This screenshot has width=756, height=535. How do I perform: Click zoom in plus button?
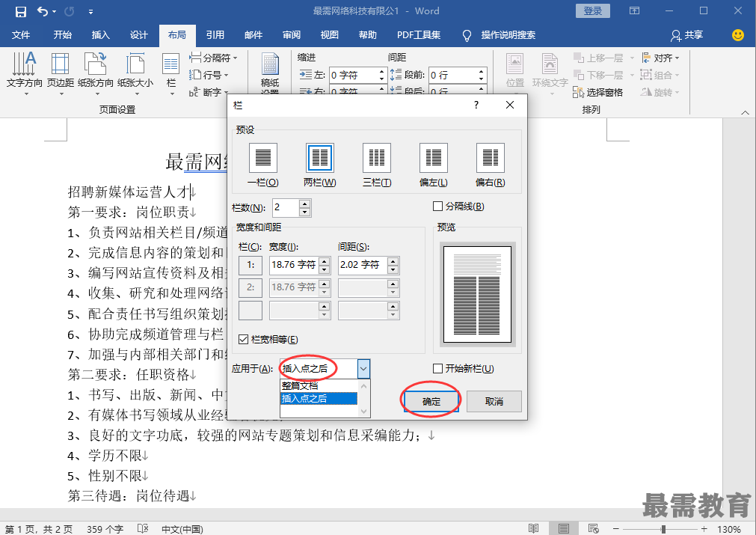pyautogui.click(x=704, y=529)
